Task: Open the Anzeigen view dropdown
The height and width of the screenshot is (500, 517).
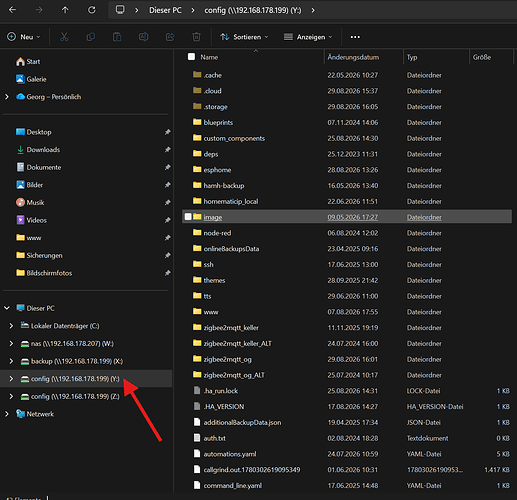Action: pos(308,37)
